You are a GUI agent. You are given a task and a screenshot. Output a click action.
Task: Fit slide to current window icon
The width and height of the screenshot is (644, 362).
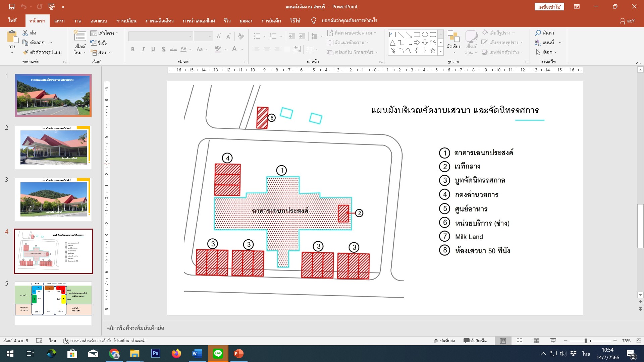639,341
